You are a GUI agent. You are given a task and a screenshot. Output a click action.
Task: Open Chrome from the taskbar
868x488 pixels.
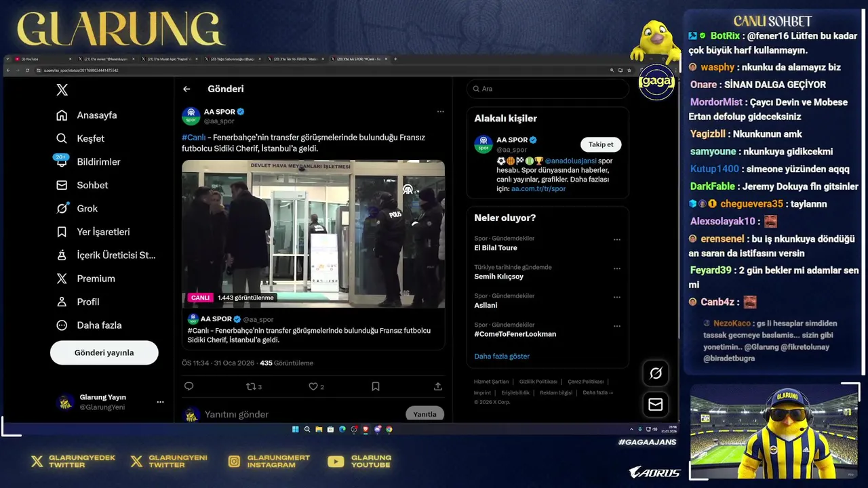(x=389, y=429)
